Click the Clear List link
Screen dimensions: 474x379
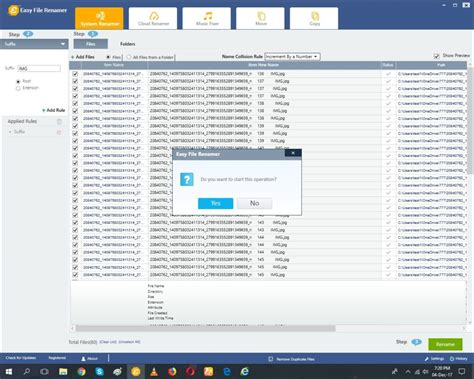pos(108,342)
